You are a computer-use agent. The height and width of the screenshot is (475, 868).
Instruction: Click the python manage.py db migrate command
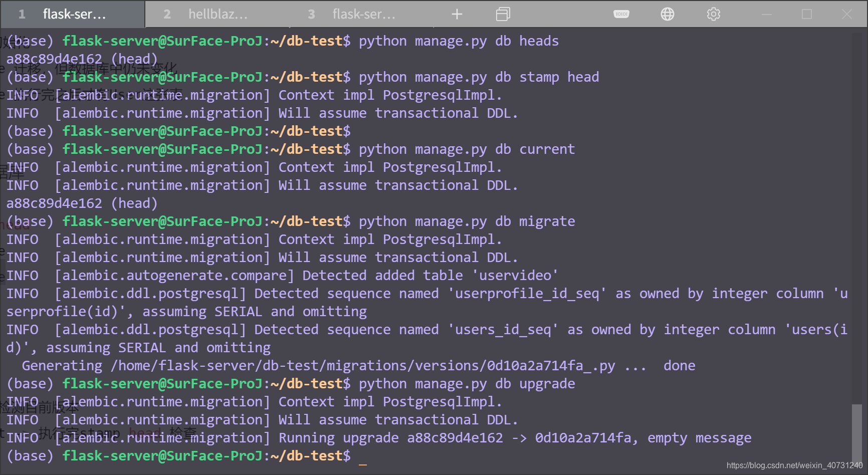(465, 221)
